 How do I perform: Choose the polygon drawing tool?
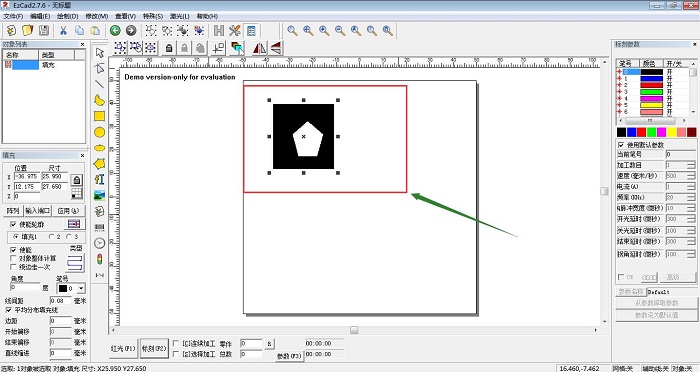click(99, 163)
